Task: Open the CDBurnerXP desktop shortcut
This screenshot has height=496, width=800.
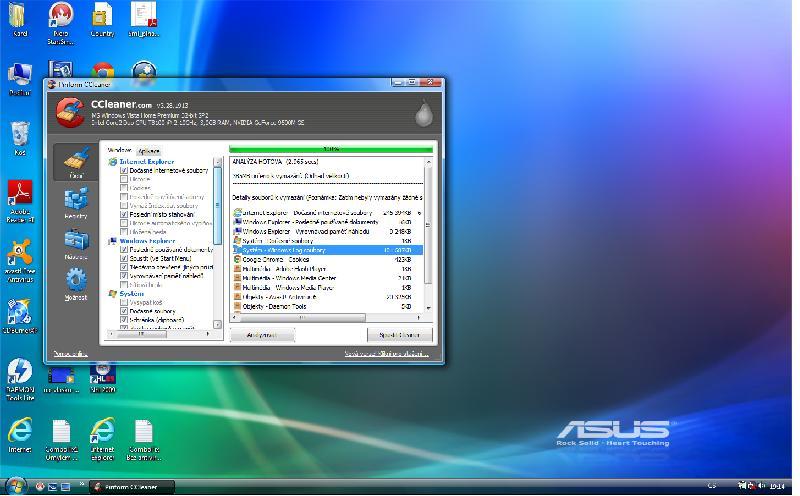Action: click(x=20, y=316)
